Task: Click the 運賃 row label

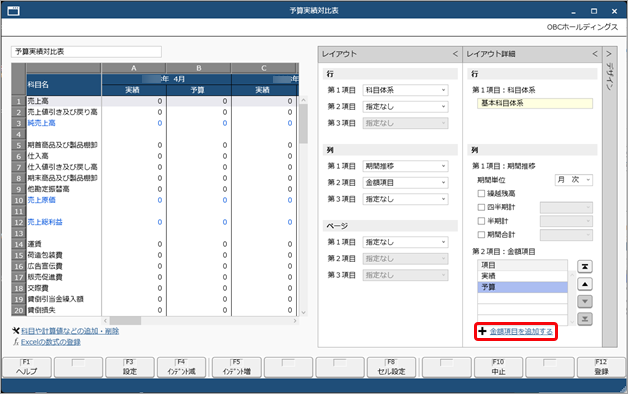Action: coord(34,244)
